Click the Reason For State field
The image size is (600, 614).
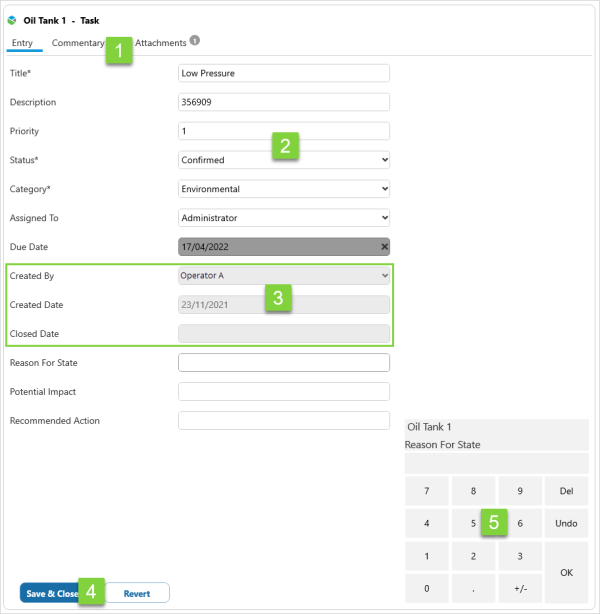[x=283, y=363]
